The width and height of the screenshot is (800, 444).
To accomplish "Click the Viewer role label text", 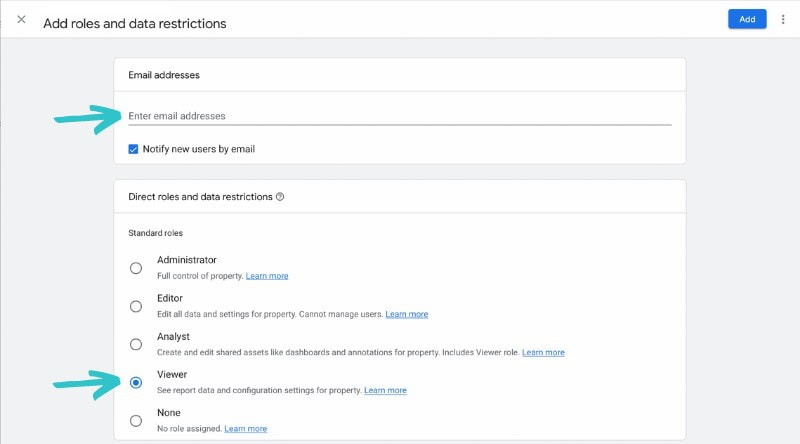I will [x=172, y=374].
